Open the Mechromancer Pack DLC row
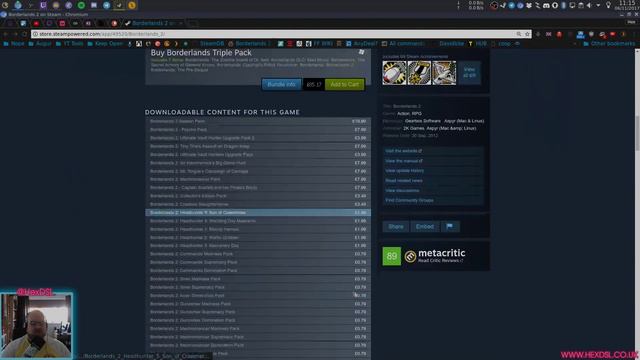640x360 pixels. [258, 179]
